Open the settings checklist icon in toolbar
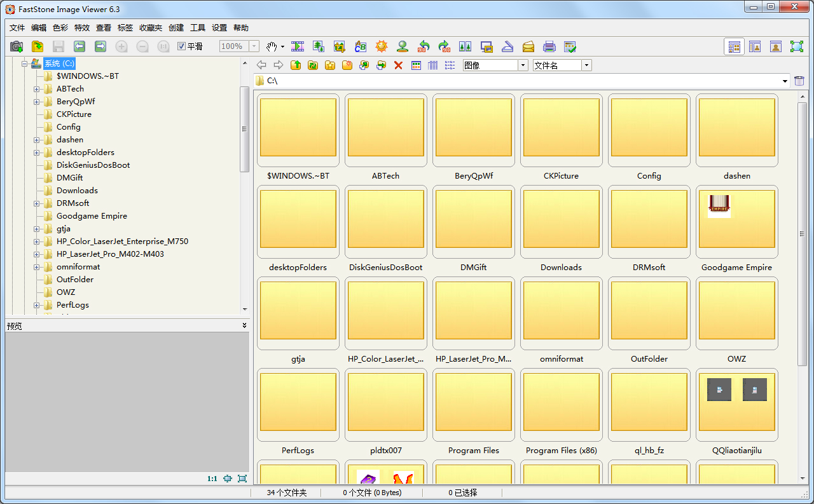Viewport: 814px width, 504px height. click(570, 46)
